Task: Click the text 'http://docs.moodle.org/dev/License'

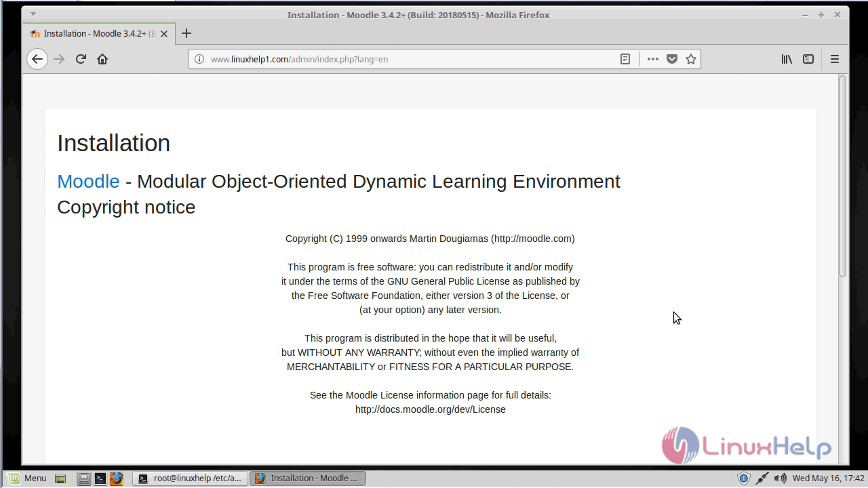Action: click(x=431, y=409)
